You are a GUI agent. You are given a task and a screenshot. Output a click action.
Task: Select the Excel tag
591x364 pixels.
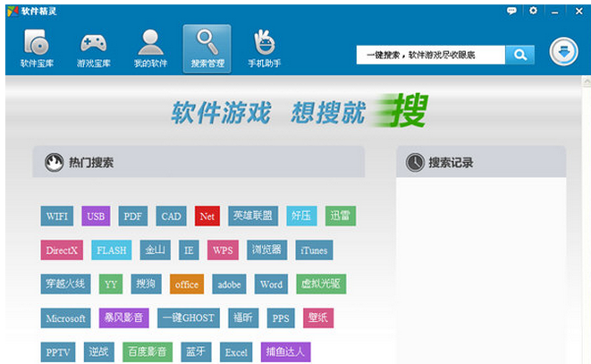236,352
